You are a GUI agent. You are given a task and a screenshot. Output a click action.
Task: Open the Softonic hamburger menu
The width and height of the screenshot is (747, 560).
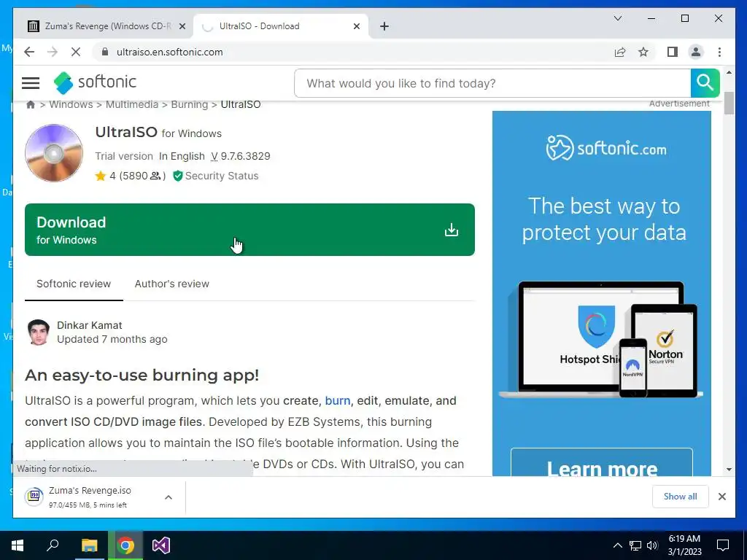click(31, 83)
